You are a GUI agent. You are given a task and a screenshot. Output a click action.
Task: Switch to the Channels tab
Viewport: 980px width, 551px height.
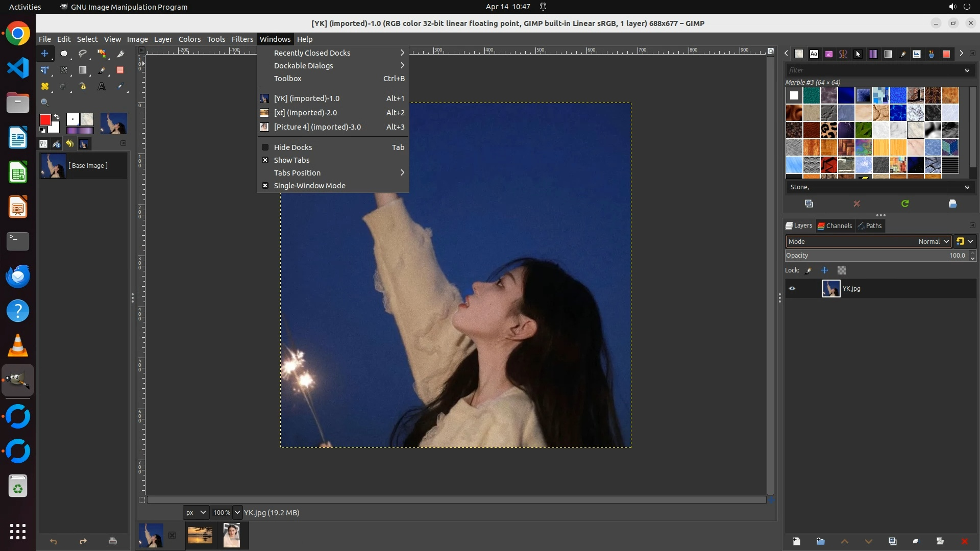pos(835,226)
